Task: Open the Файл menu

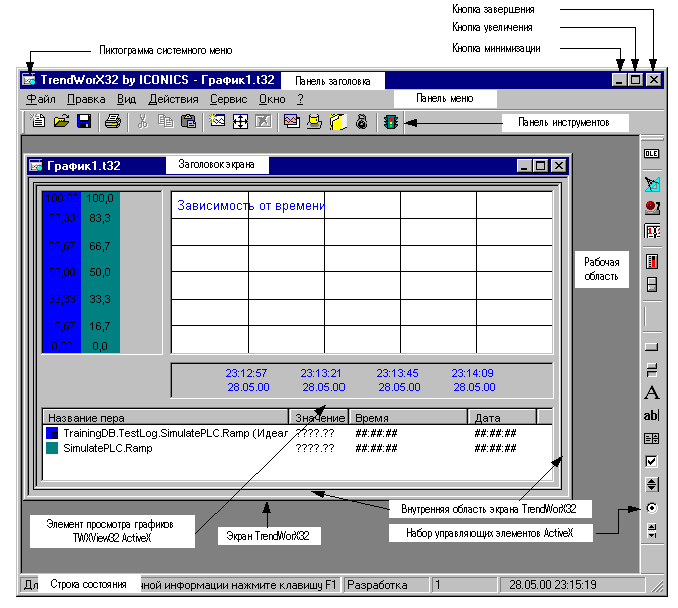Action: (x=41, y=99)
